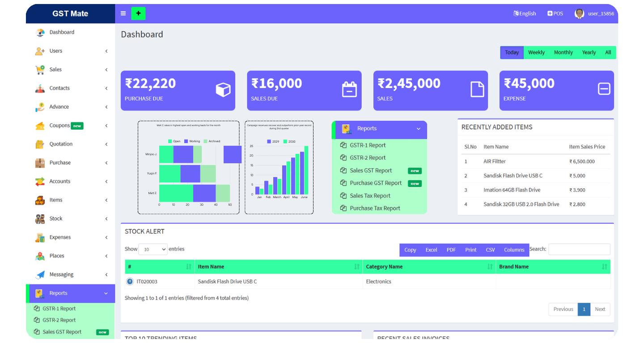The height and width of the screenshot is (343, 644).
Task: Click the stock alert Search field
Action: click(579, 250)
